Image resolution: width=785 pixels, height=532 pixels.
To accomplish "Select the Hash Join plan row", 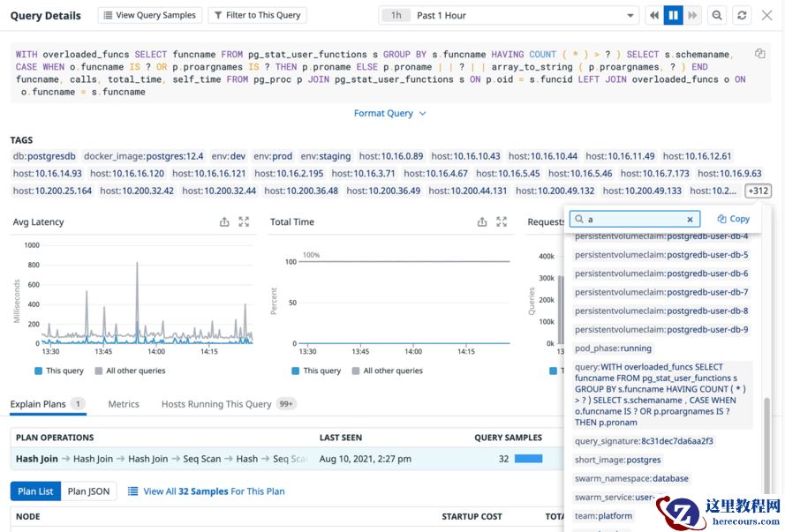I will coord(287,459).
